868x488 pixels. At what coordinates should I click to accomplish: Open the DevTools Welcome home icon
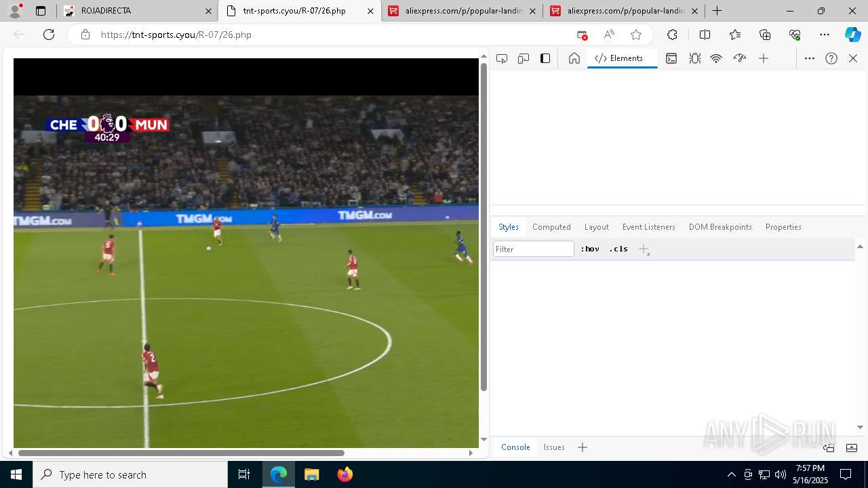coord(574,58)
